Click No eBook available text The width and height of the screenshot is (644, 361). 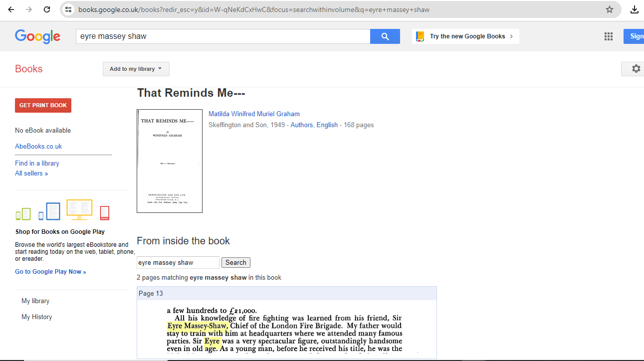tap(43, 130)
